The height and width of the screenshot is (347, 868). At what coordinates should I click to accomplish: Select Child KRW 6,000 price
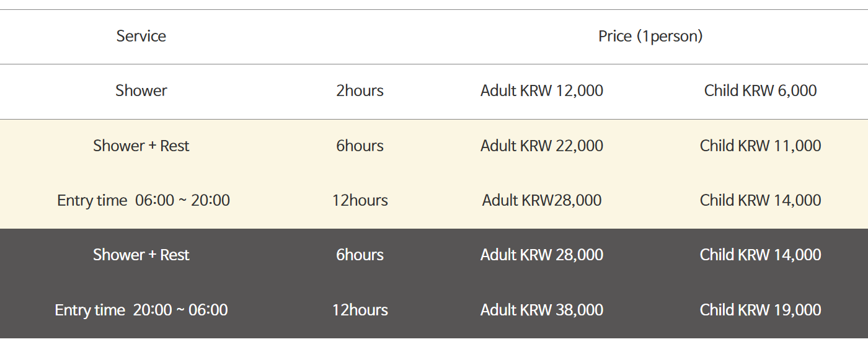coord(760,90)
